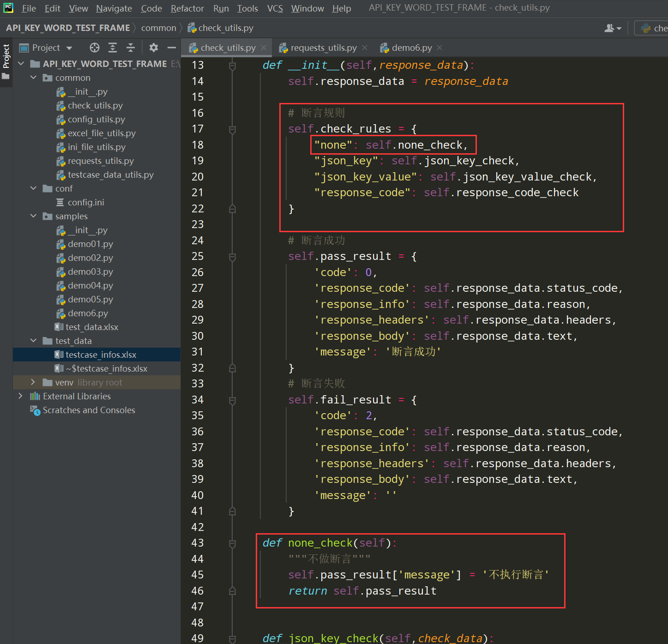Place cursor on none_check method name
668x644 pixels.
tap(320, 543)
